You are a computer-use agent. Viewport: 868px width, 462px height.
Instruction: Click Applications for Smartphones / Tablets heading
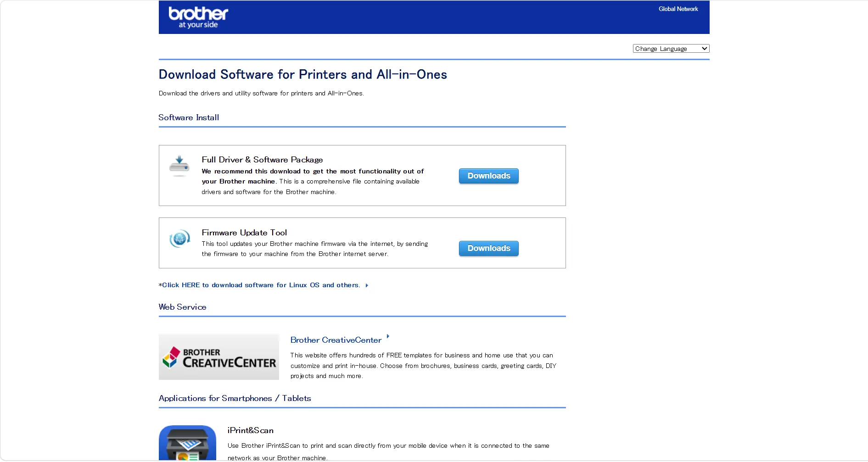coord(235,398)
